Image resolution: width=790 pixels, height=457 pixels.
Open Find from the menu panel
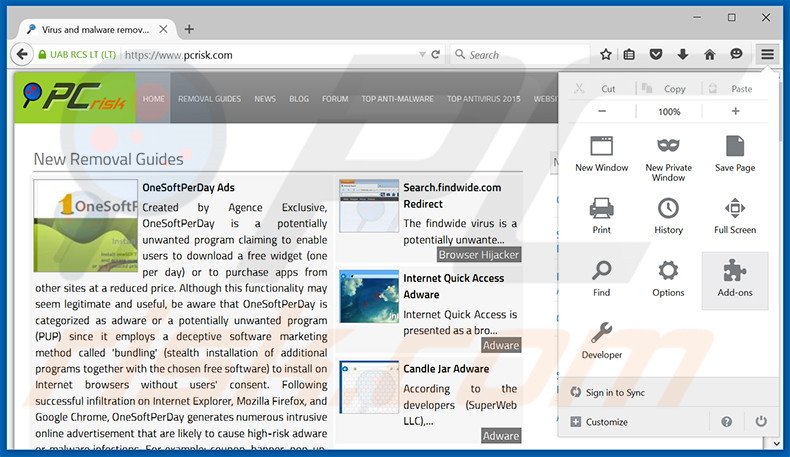click(602, 278)
